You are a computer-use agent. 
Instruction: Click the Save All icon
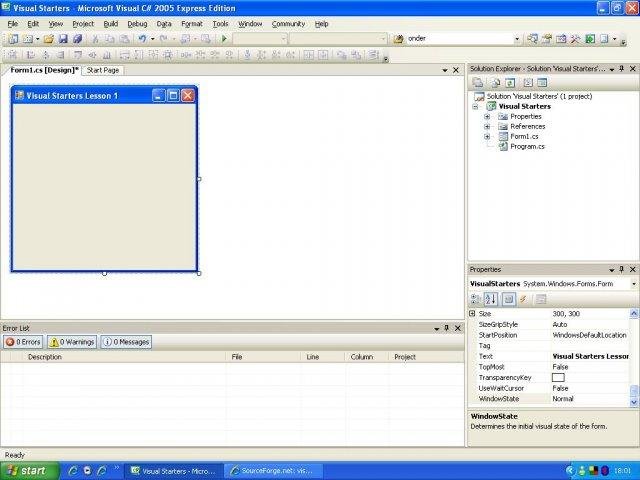pyautogui.click(x=77, y=39)
